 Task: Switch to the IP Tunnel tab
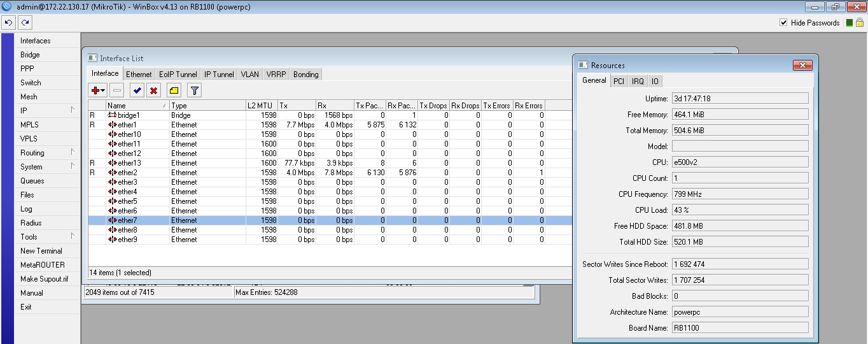(x=219, y=75)
